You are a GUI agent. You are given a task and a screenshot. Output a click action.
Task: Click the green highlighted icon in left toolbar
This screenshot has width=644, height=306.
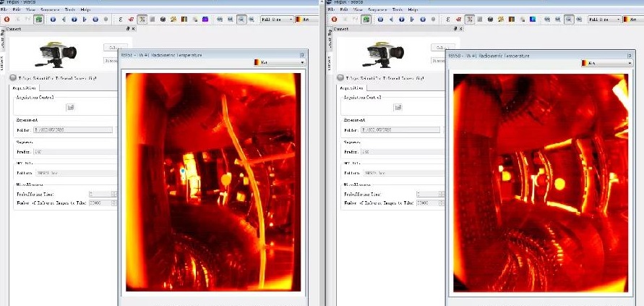pos(38,19)
